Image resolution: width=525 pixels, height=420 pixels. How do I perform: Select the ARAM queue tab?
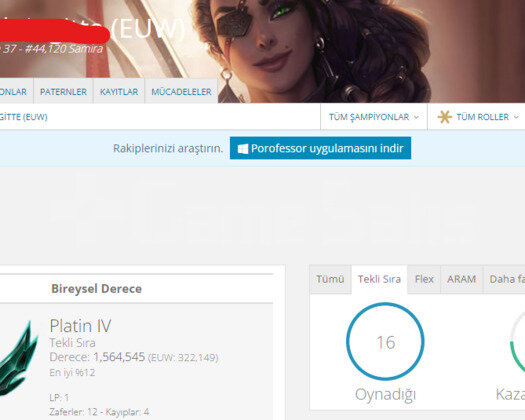(461, 279)
